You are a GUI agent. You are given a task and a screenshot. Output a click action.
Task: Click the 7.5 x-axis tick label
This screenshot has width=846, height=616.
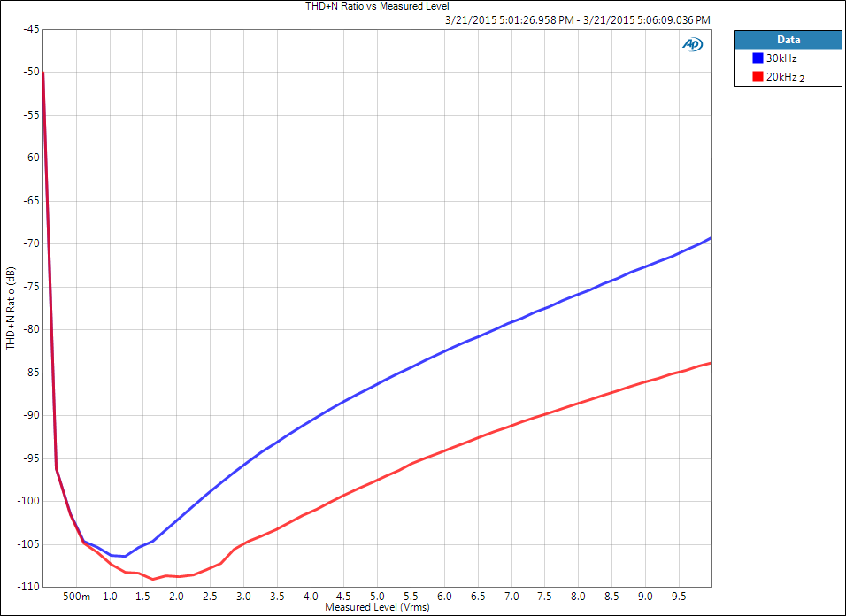tap(545, 597)
